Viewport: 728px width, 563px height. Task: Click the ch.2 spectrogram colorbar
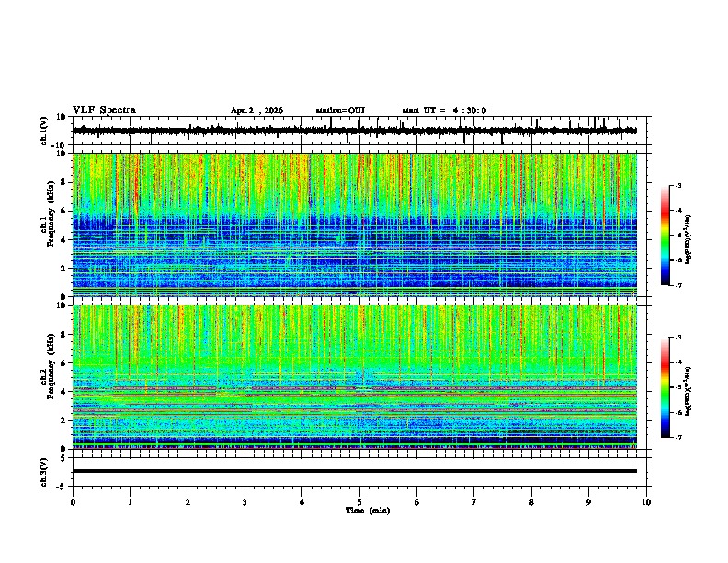[x=665, y=387]
